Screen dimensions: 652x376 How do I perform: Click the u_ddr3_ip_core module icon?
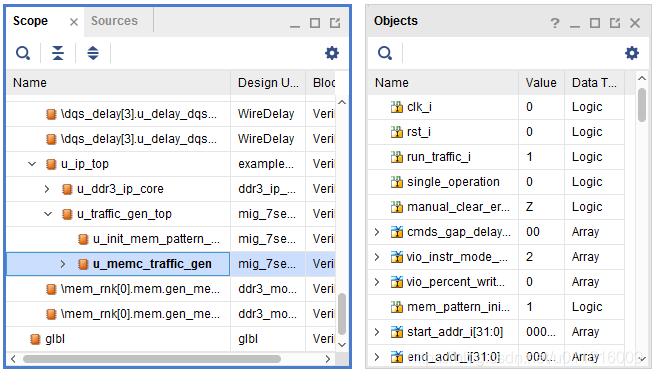point(67,189)
